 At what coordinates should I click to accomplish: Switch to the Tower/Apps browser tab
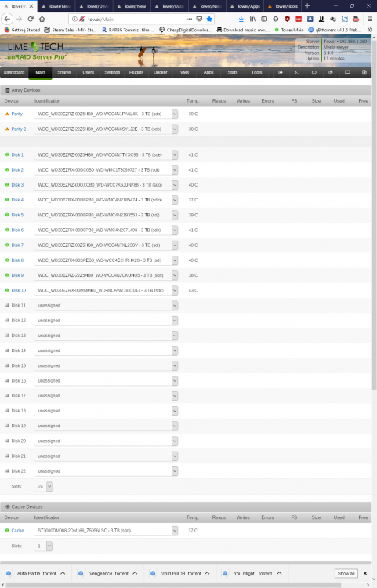(245, 6)
